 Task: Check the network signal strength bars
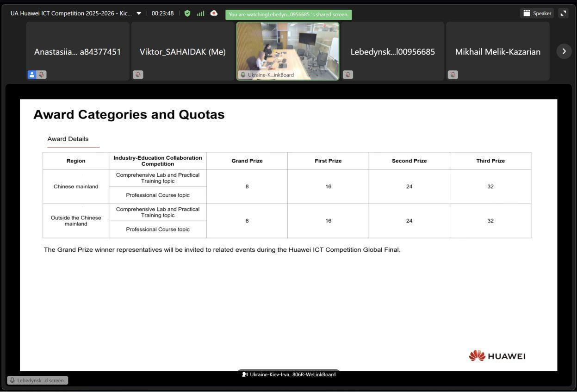coord(200,13)
